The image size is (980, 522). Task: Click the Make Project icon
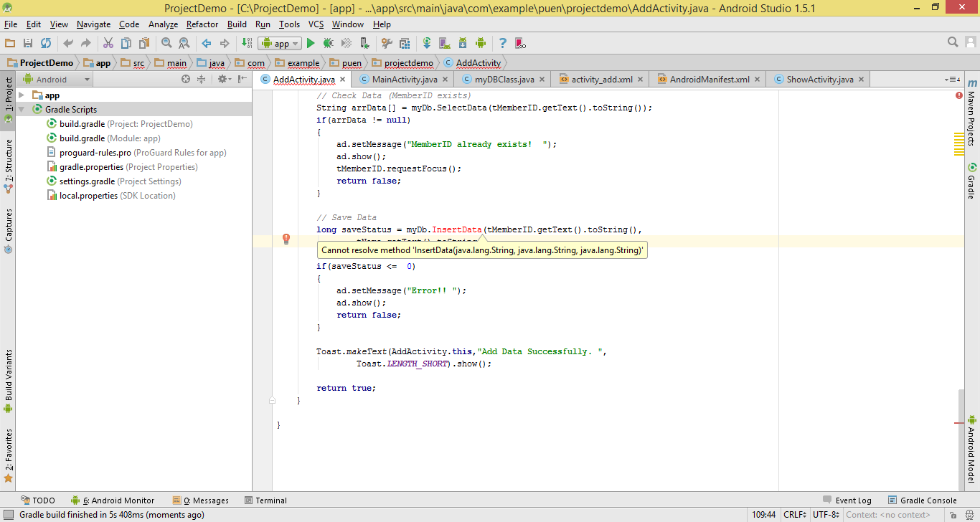tap(246, 43)
